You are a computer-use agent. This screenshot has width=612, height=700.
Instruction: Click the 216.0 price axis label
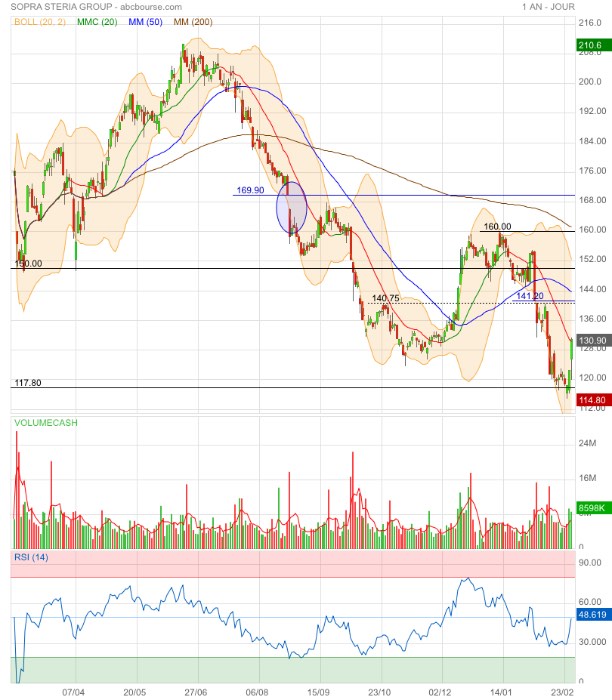coord(590,23)
